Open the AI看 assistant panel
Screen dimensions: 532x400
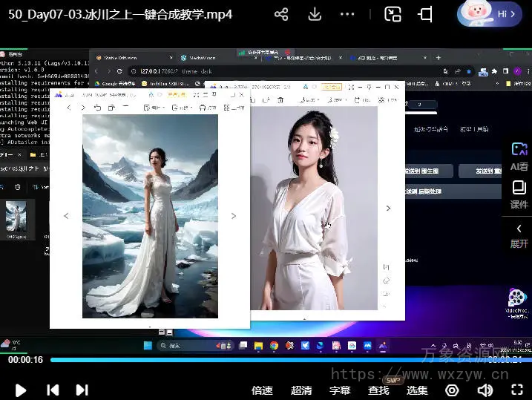pyautogui.click(x=519, y=155)
